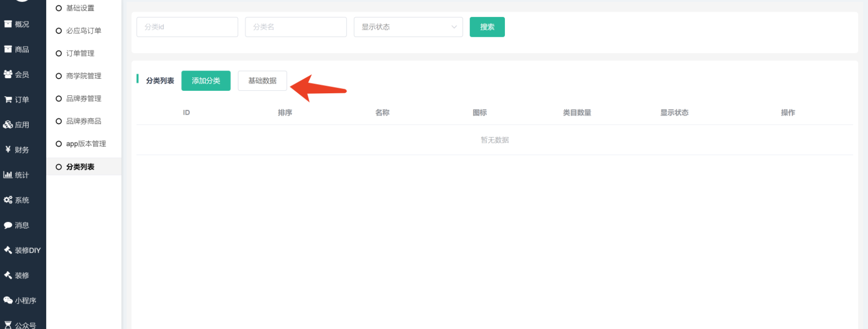Screen dimensions: 868x329
Task: Select the 会员 members icon
Action: tap(8, 74)
